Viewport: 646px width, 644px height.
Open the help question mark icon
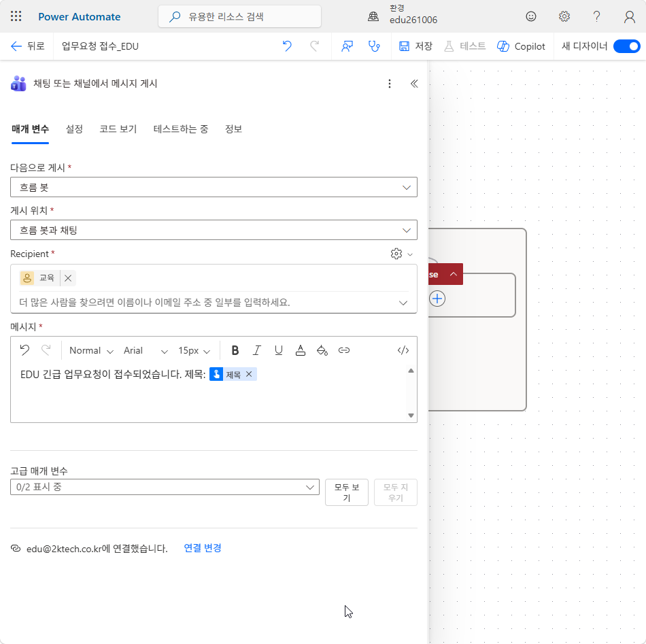596,16
